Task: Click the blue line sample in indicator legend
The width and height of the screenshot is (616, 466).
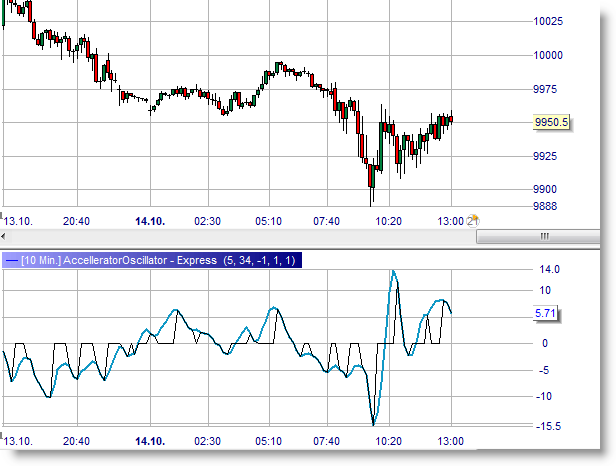Action: pyautogui.click(x=11, y=260)
